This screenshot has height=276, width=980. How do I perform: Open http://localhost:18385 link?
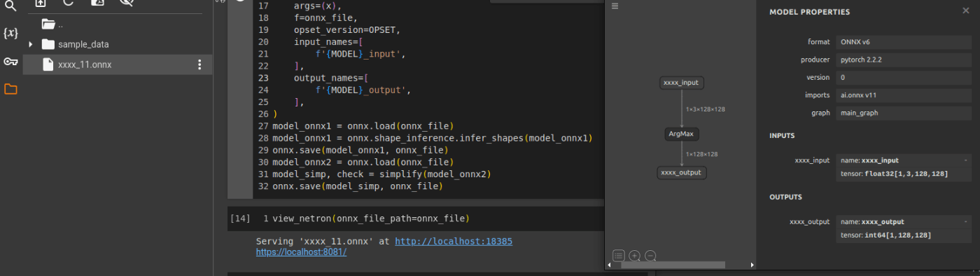(454, 241)
